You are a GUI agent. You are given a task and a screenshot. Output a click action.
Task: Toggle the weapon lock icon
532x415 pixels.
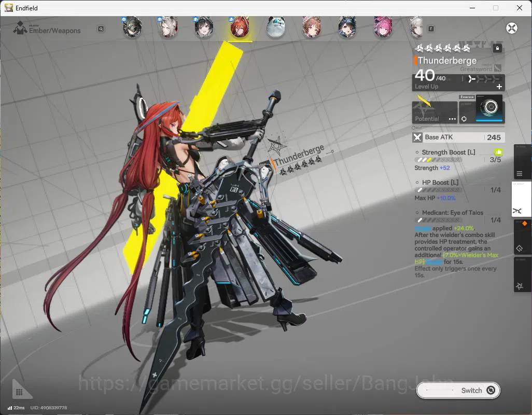(x=497, y=48)
